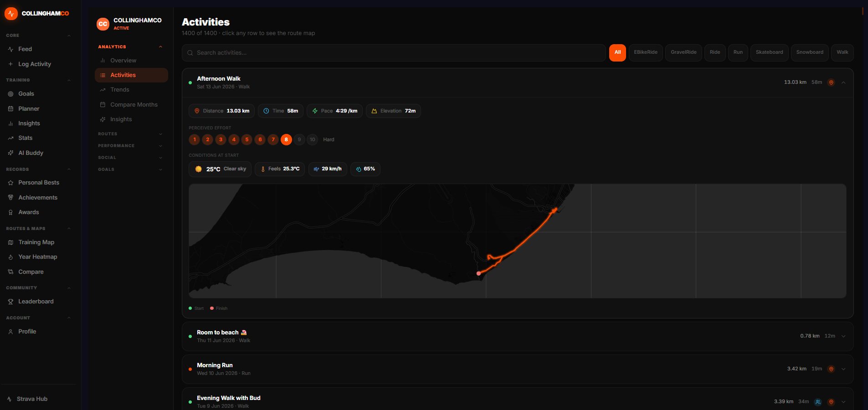This screenshot has height=410, width=868.
Task: Open Compare Months
Action: 131,105
